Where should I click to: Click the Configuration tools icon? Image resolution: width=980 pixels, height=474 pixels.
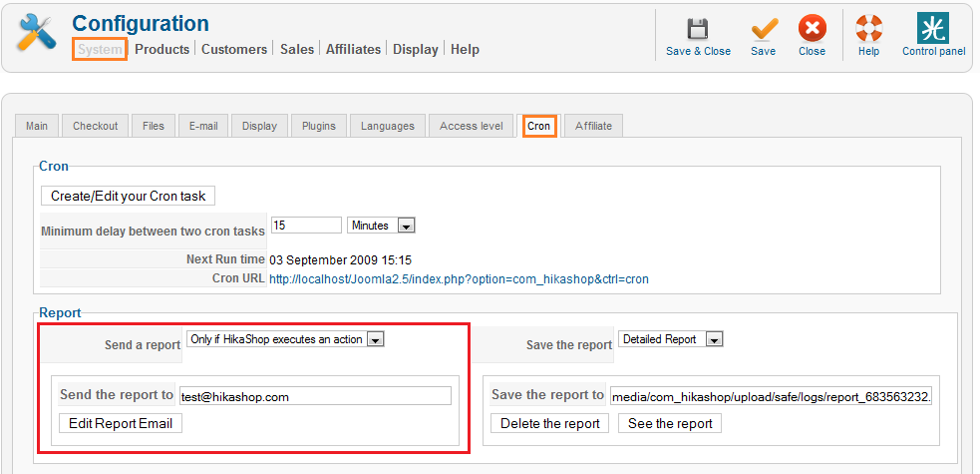point(37,33)
